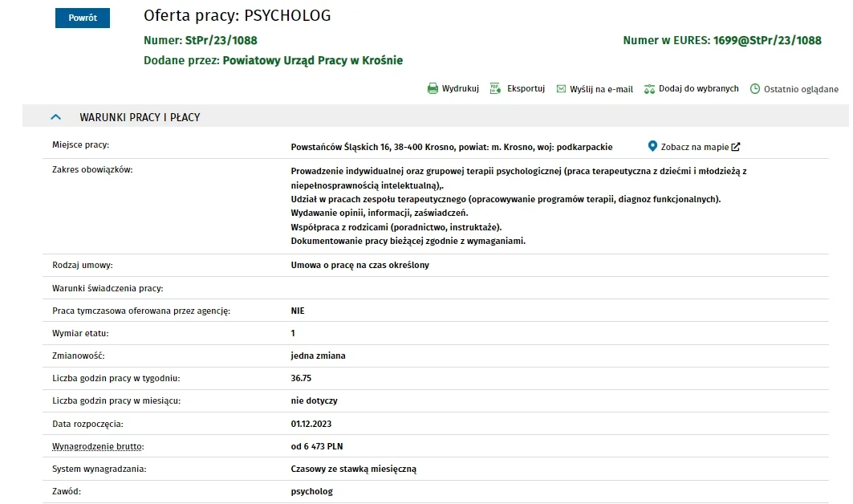Click the 'psycholog' value in Zawód row

pyautogui.click(x=311, y=491)
